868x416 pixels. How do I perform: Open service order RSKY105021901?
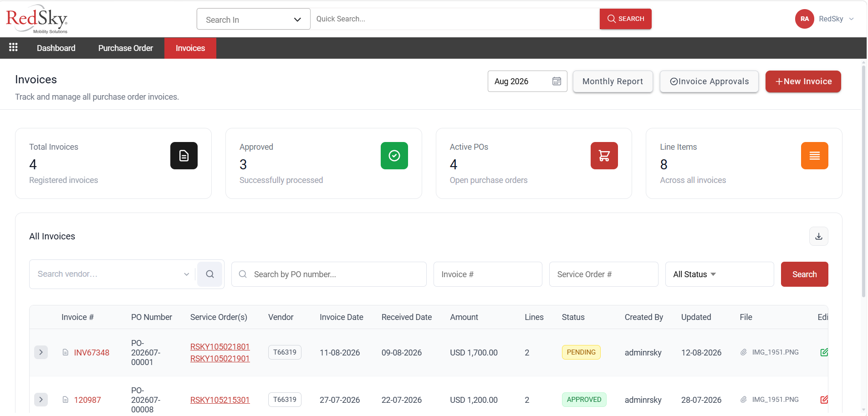[220, 359]
